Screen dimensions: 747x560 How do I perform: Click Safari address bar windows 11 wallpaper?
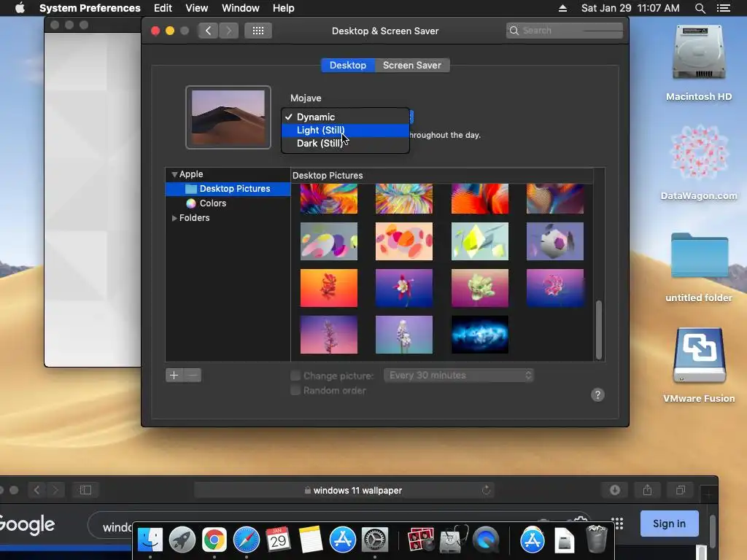tap(344, 490)
